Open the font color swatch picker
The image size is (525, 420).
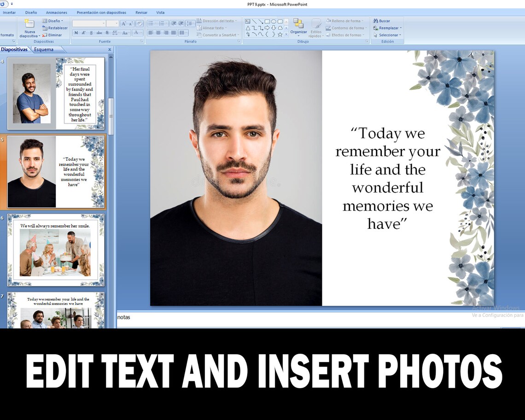(137, 32)
